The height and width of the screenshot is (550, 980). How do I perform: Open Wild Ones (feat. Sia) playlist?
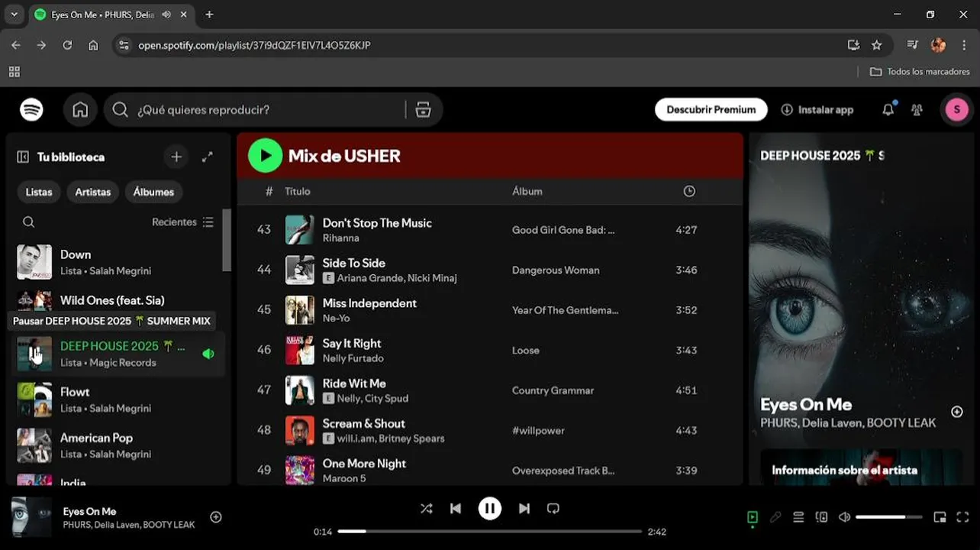tap(118, 300)
